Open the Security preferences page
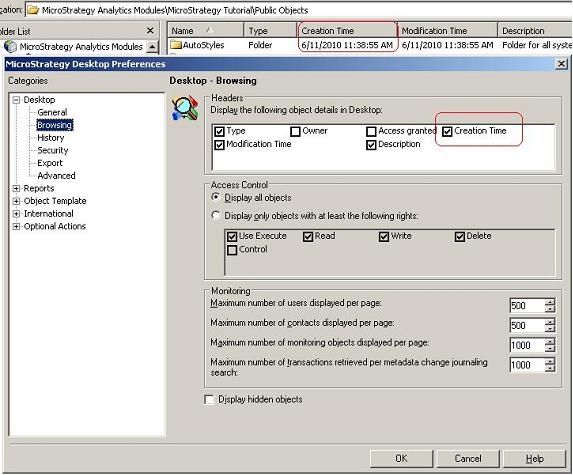 click(x=53, y=150)
